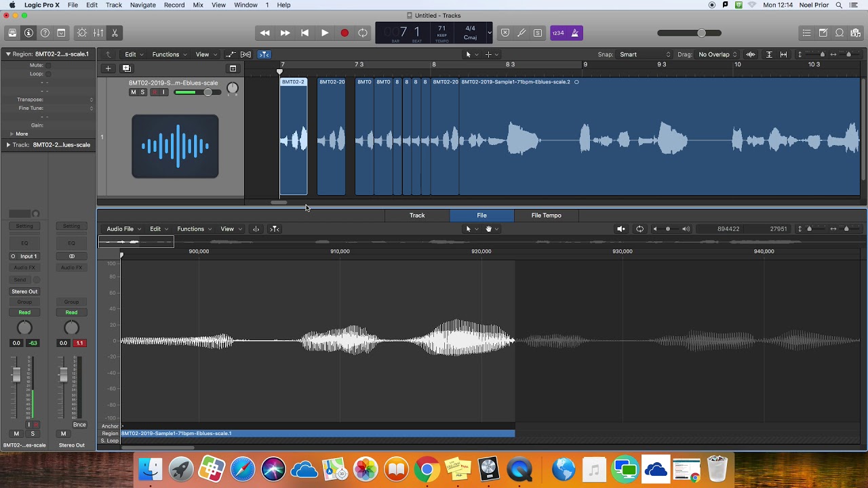
Task: Select the Editors scissors icon
Action: 115,33
